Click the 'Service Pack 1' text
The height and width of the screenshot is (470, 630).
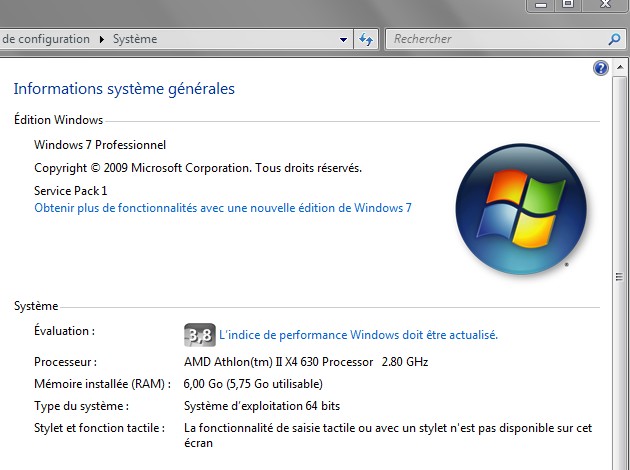71,190
